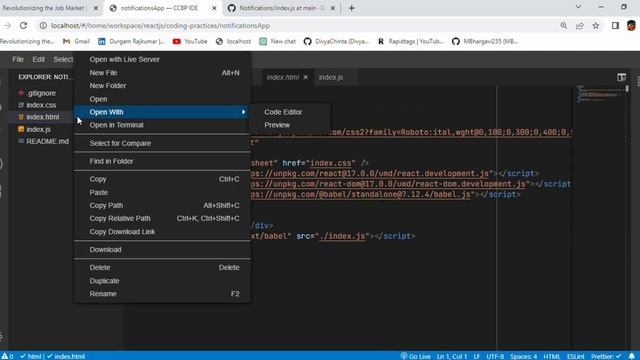This screenshot has width=640, height=360.
Task: Click Delete in the context menu
Action: (x=162, y=267)
